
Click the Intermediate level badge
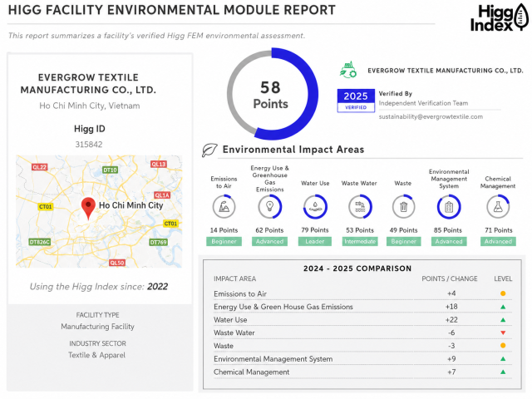tap(360, 241)
